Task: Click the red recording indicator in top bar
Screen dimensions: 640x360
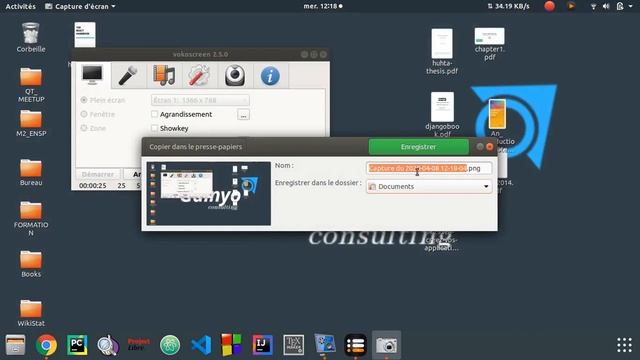Action: 549,6
